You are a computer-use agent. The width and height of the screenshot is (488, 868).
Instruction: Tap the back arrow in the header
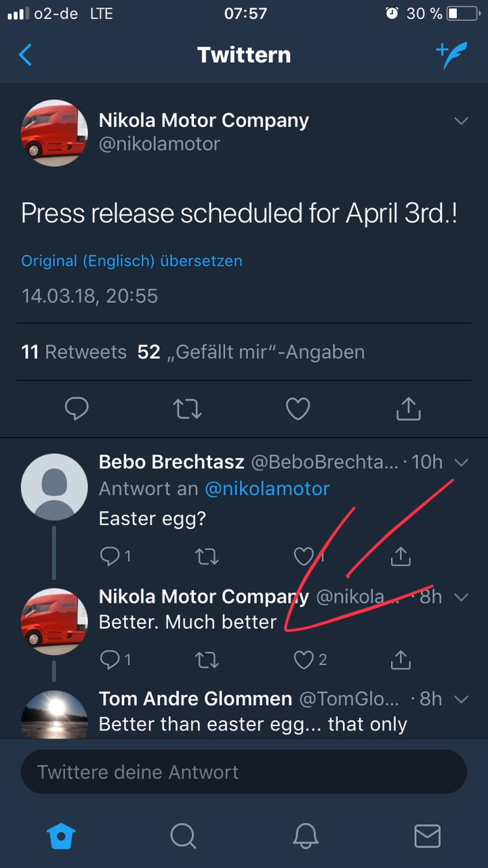26,55
